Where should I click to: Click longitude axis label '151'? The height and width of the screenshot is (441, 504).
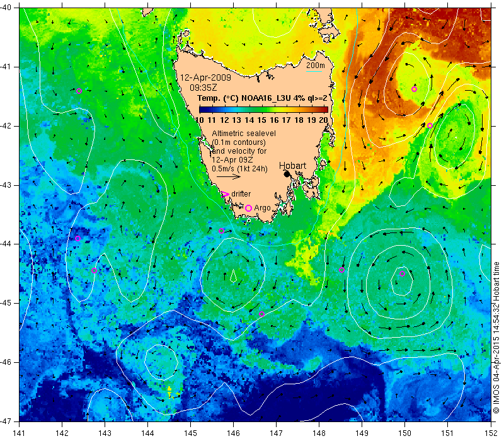click(447, 433)
